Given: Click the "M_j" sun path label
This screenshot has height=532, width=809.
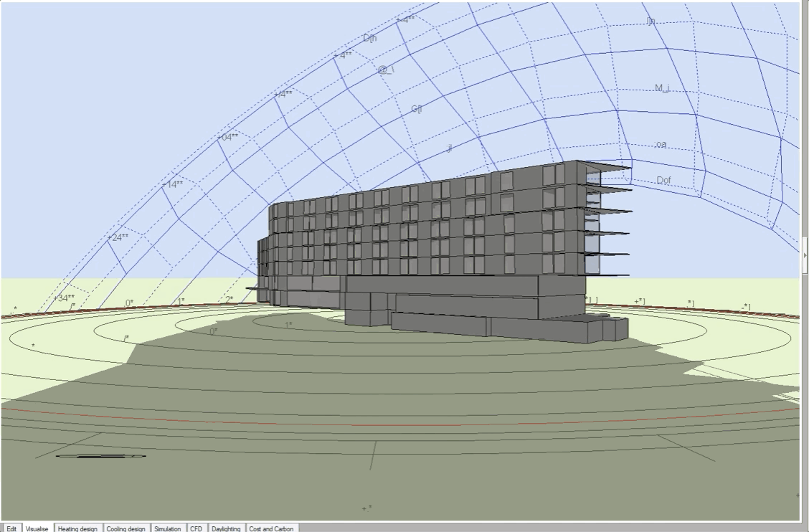Looking at the screenshot, I should coord(662,88).
